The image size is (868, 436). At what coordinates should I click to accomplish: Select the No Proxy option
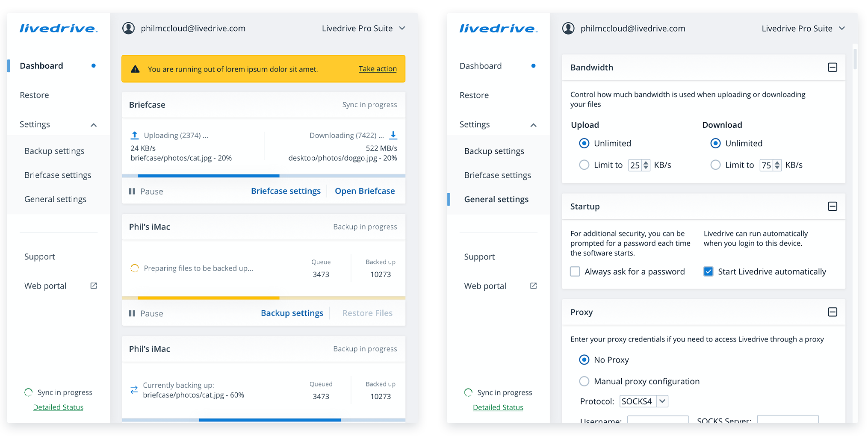click(x=584, y=359)
